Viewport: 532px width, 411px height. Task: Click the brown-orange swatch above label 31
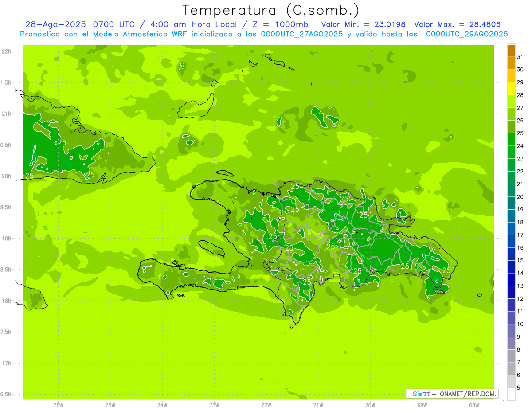click(511, 51)
